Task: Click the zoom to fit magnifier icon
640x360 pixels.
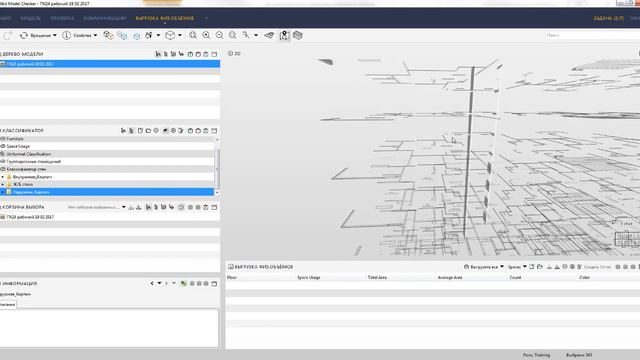Action: [193, 36]
